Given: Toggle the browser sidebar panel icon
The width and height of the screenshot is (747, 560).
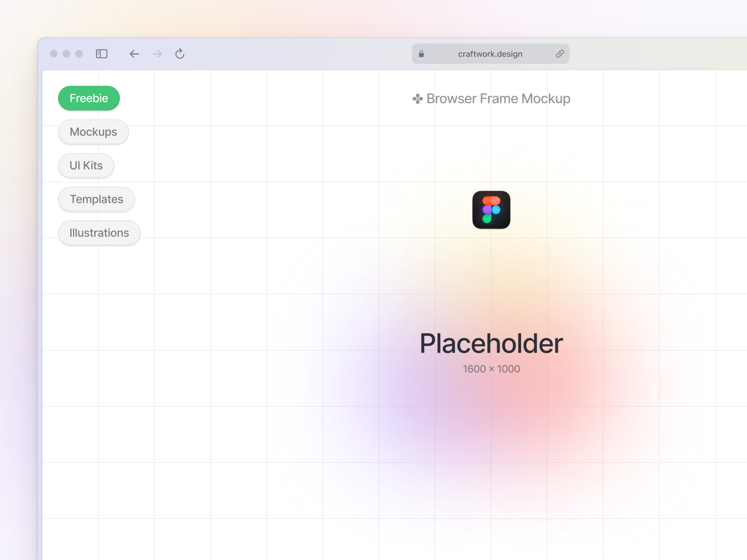Looking at the screenshot, I should [102, 54].
